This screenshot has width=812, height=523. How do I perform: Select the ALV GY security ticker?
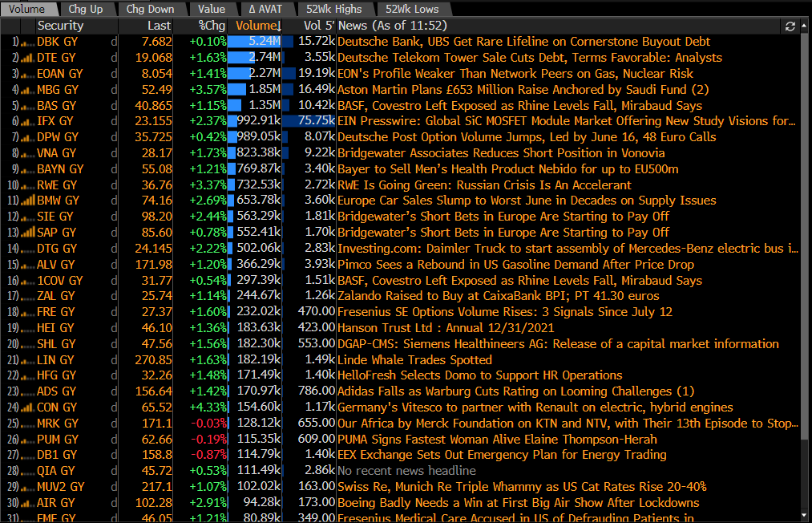tap(56, 265)
